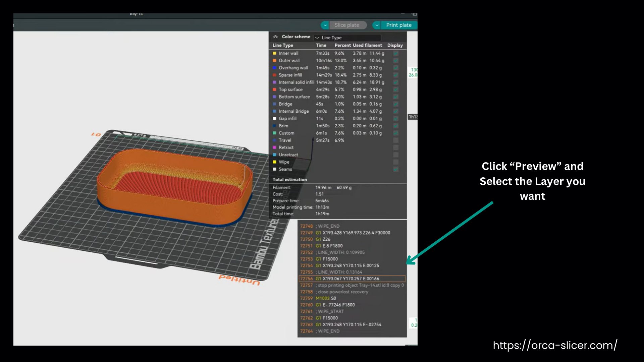Viewport: 644px width, 362px height.
Task: Toggle Custom display checkbox
Action: 396,133
